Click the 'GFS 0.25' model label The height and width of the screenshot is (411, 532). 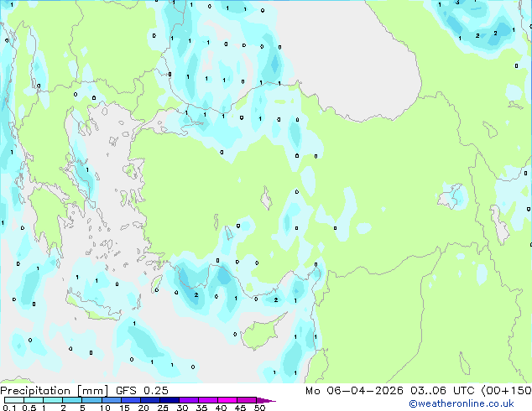tap(142, 391)
